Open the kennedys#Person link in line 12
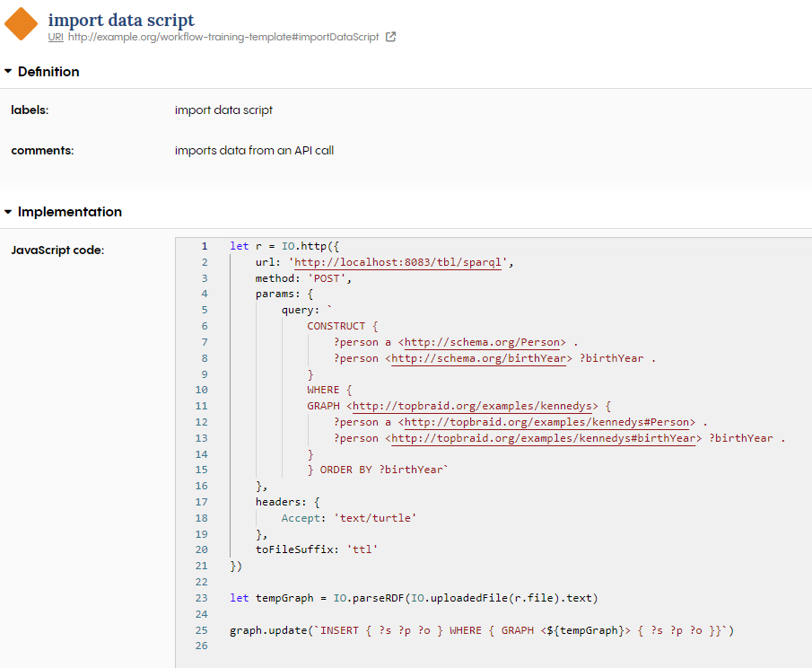 (x=546, y=422)
